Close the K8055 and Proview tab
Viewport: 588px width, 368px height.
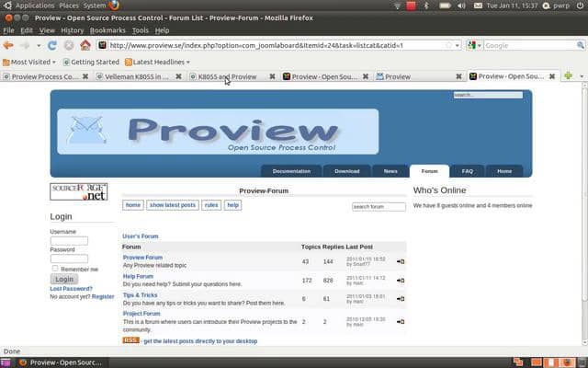click(x=272, y=76)
